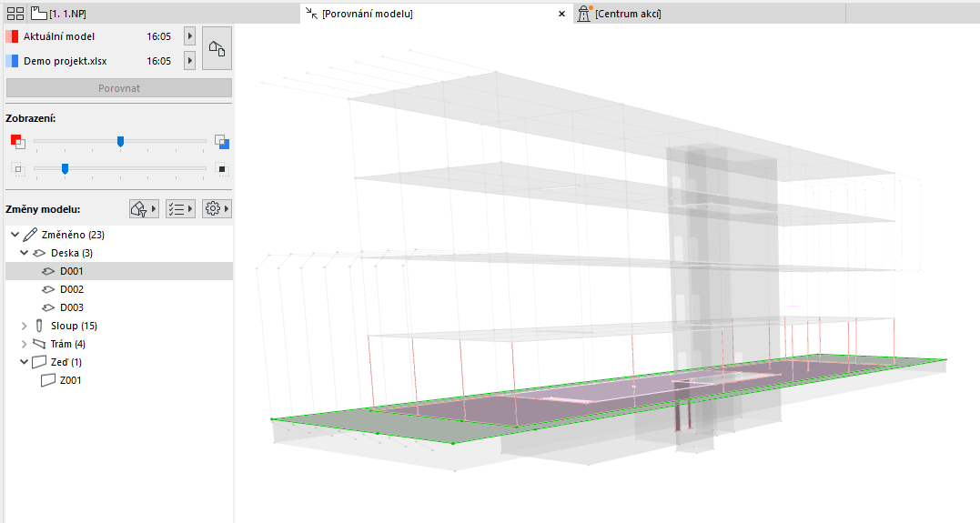The width and height of the screenshot is (980, 523).
Task: Open the filter changes dropdown icon
Action: (x=144, y=208)
